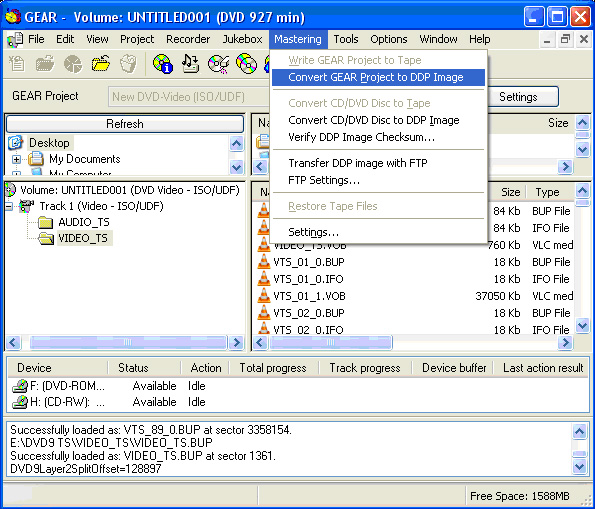This screenshot has width=595, height=509.
Task: Select VTS_01_1.VOB in file list
Action: pos(310,296)
